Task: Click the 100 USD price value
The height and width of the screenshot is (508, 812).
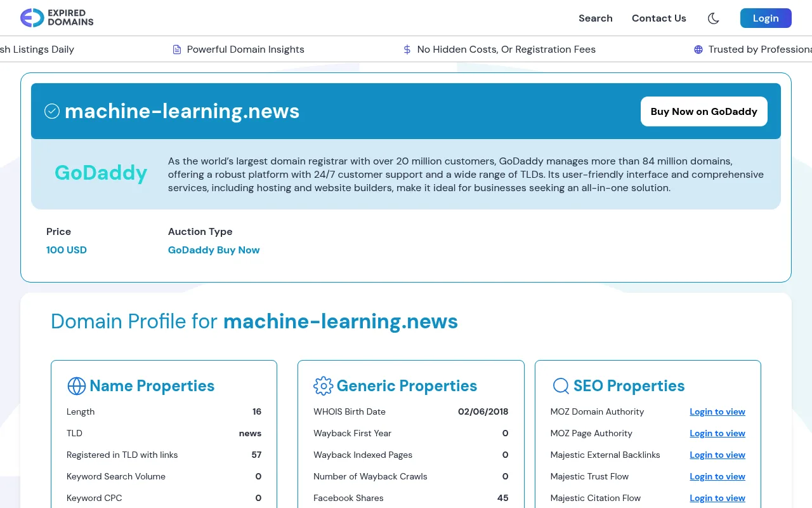Action: point(67,250)
